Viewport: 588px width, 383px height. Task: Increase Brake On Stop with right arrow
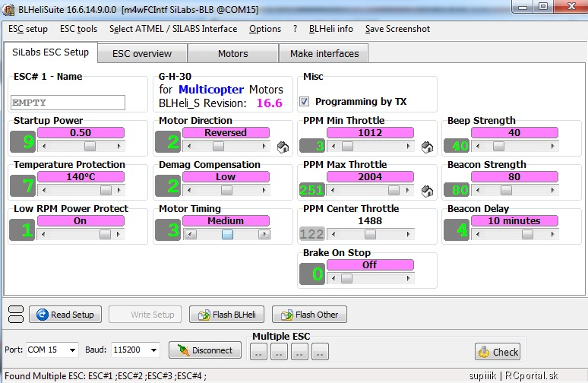(409, 279)
